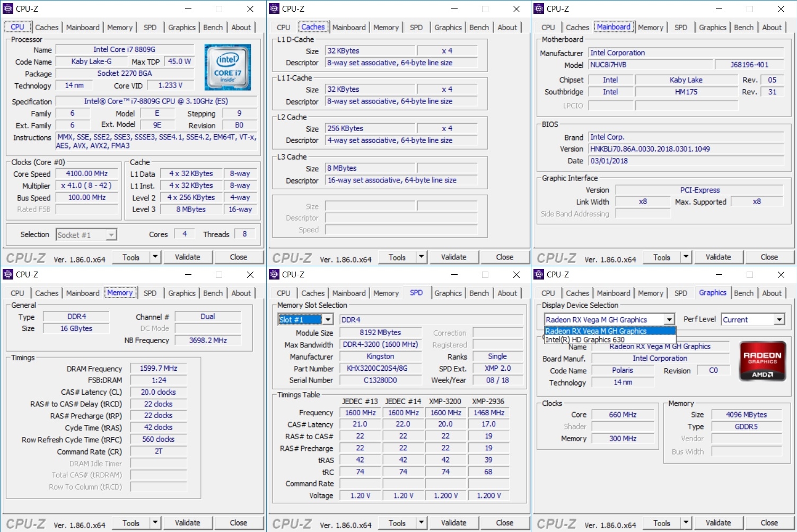Click the XMP-3200 timings column header
Viewport: 797px width, 532px height.
(445, 402)
